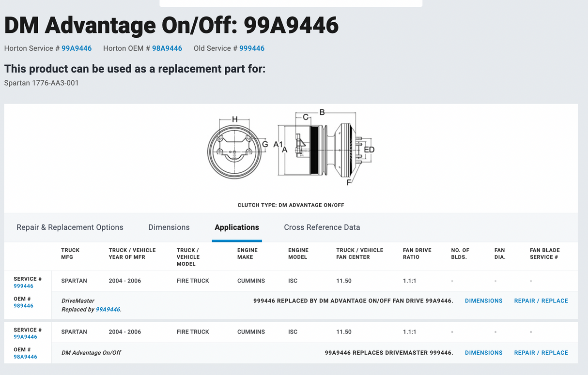Open the Applications tab
588x375 pixels.
click(236, 227)
